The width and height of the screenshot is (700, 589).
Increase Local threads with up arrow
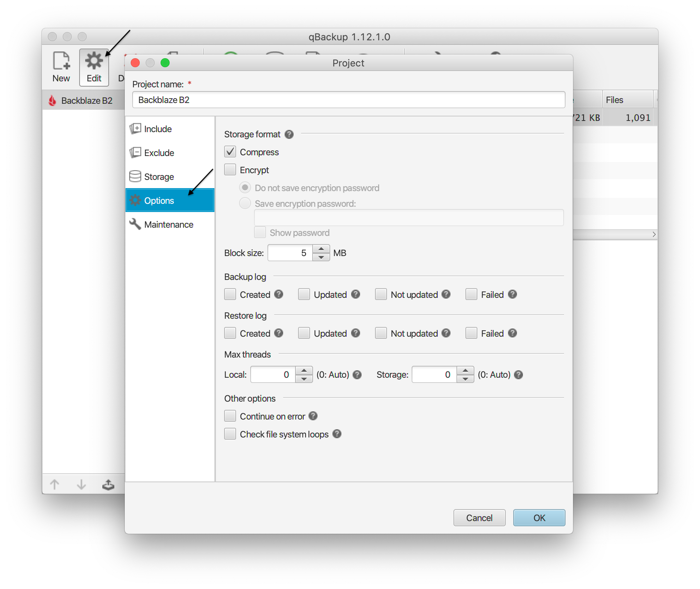coord(304,371)
